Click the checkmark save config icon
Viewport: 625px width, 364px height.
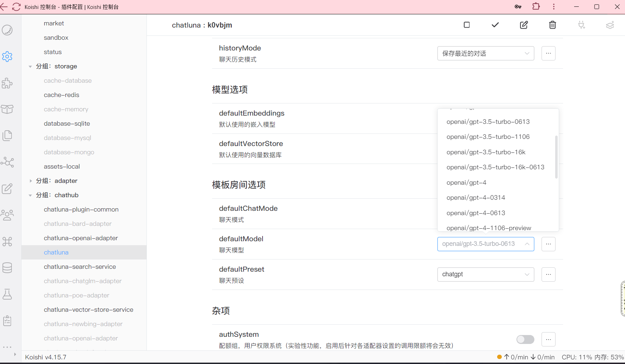(x=495, y=25)
